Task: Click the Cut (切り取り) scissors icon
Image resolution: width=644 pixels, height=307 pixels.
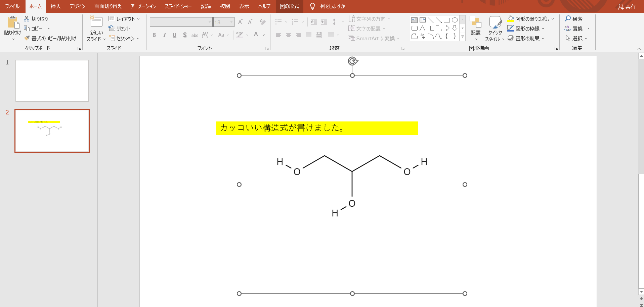Action: coord(27,19)
